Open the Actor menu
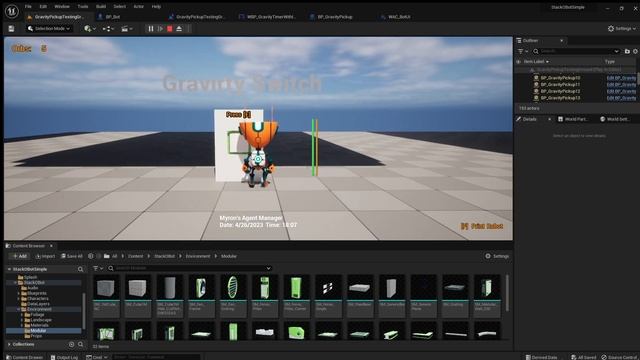This screenshot has width=640, height=360. [139, 7]
